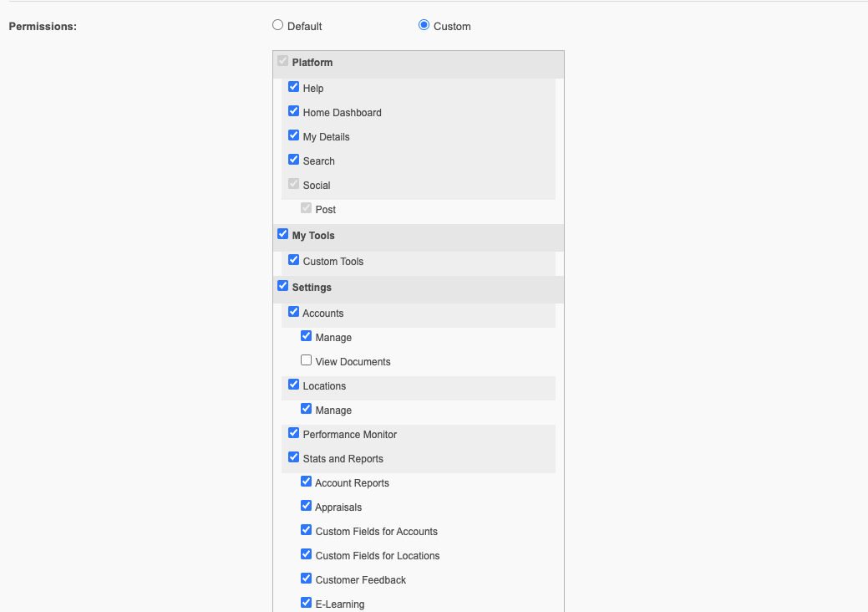Disable the Search permission checkbox

[x=294, y=160]
